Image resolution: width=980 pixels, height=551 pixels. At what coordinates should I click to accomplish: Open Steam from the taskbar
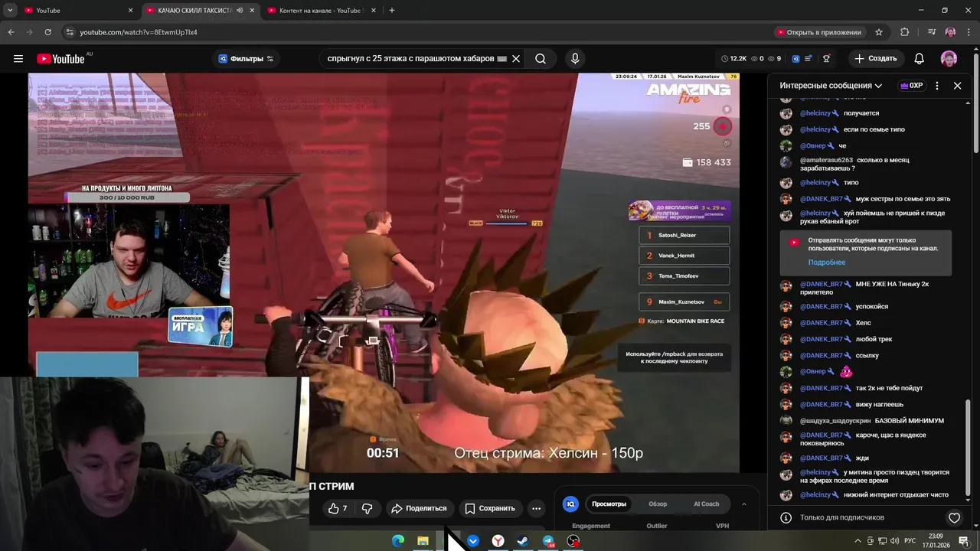522,541
